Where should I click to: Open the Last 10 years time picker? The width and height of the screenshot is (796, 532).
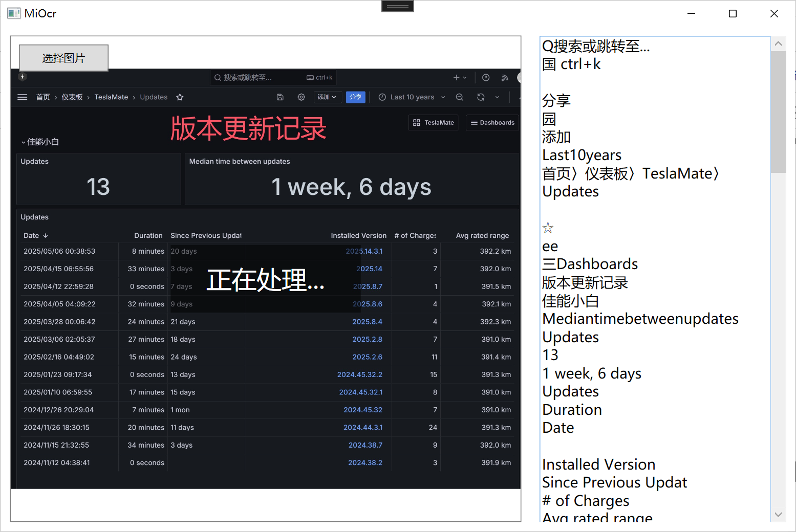click(x=412, y=97)
